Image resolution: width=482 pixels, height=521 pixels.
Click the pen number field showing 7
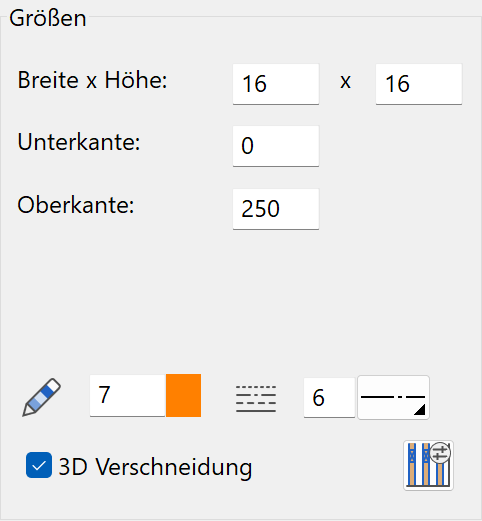pyautogui.click(x=128, y=395)
